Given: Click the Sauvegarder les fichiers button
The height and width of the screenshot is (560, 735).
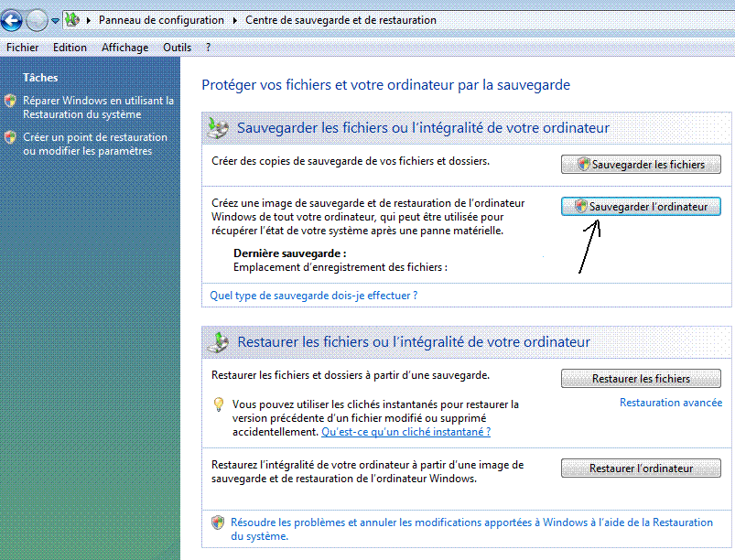Looking at the screenshot, I should [x=641, y=165].
